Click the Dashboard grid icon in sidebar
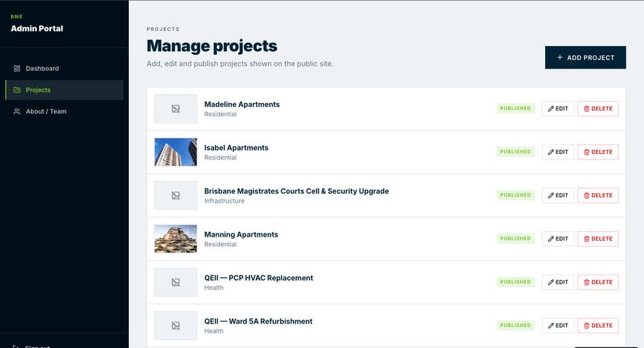Image resolution: width=644 pixels, height=348 pixels. [17, 69]
